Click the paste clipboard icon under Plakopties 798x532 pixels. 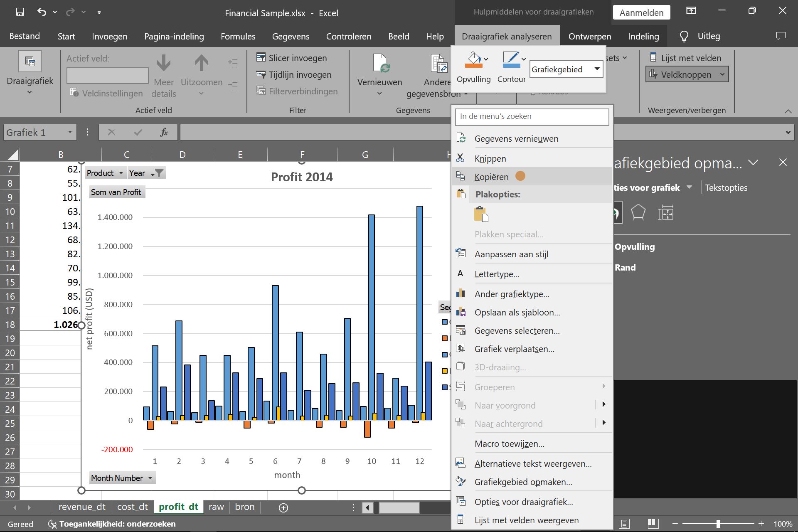(481, 214)
